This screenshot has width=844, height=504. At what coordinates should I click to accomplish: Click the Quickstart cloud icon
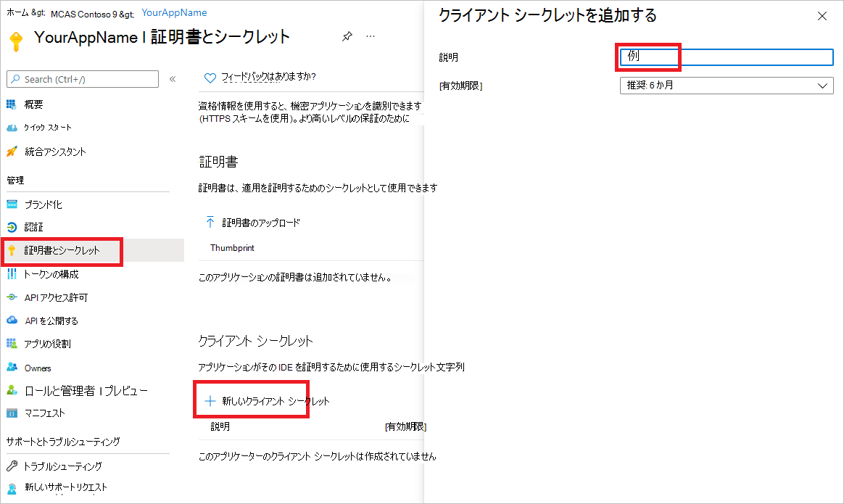[x=12, y=128]
